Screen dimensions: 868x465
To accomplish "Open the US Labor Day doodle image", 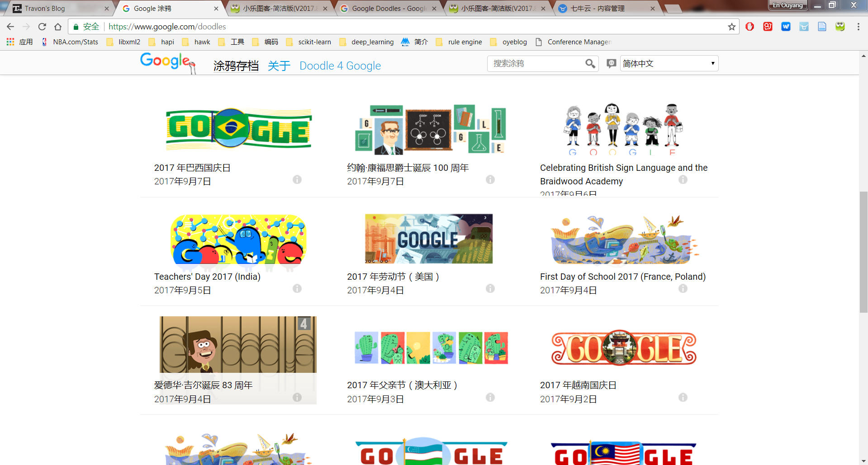I will (429, 239).
